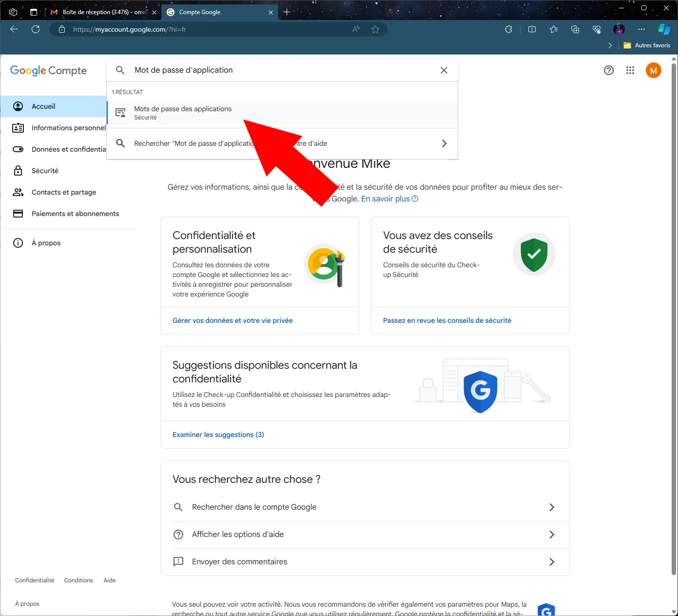678x616 pixels.
Task: Click the lock site information icon
Action: (62, 29)
